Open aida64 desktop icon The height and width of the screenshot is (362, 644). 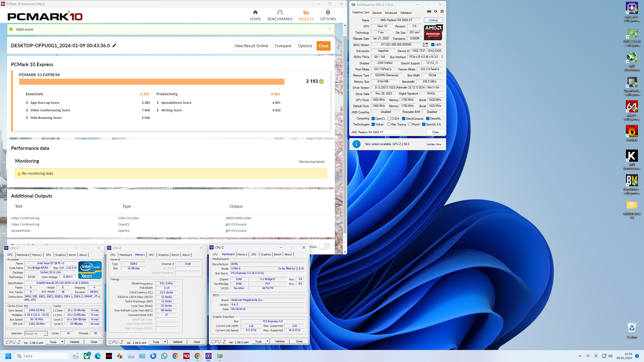pos(632,111)
